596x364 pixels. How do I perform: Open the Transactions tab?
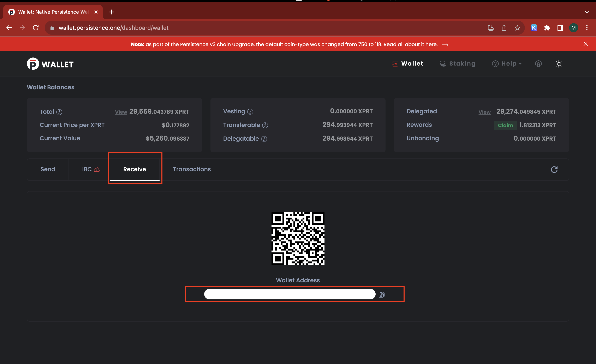coord(192,169)
